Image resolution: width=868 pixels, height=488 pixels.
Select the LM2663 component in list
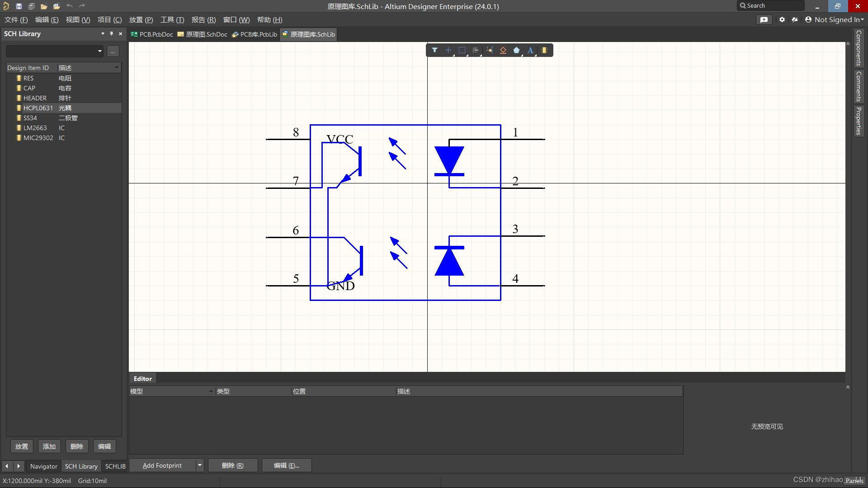pos(35,128)
